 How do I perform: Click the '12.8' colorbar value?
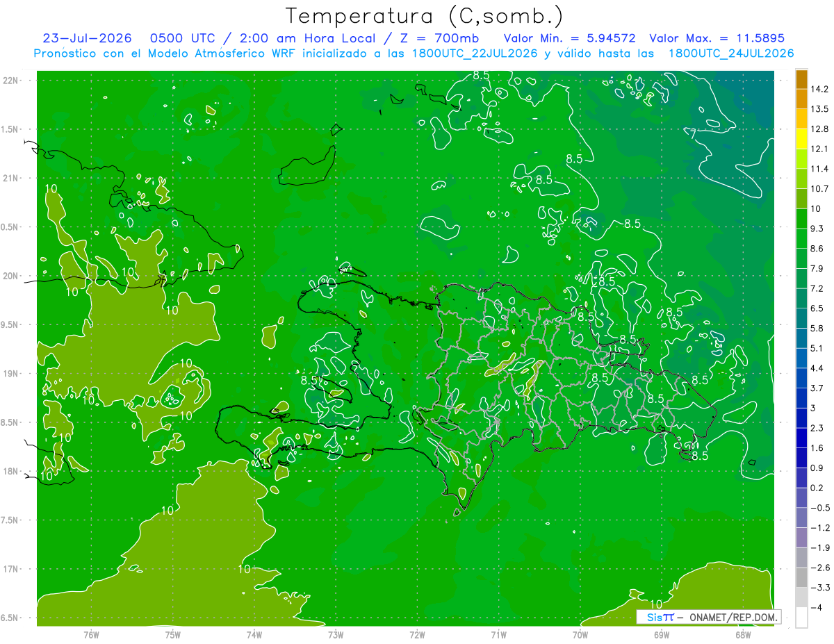(x=820, y=129)
